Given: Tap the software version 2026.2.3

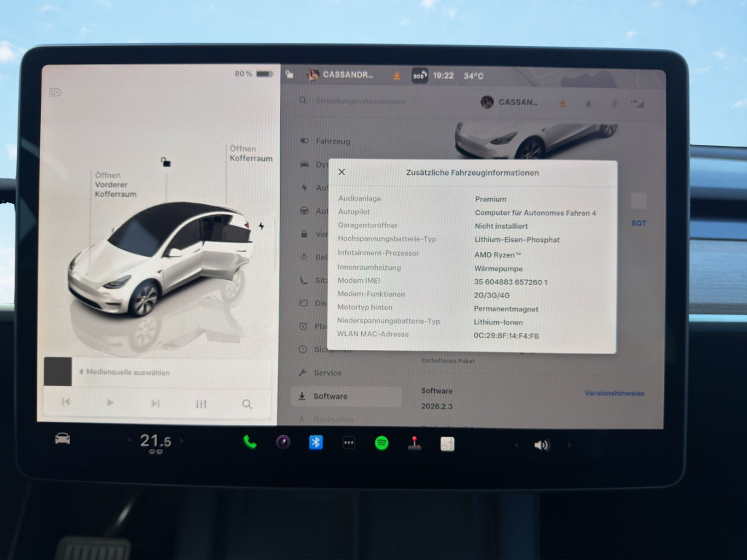Looking at the screenshot, I should pos(437,406).
